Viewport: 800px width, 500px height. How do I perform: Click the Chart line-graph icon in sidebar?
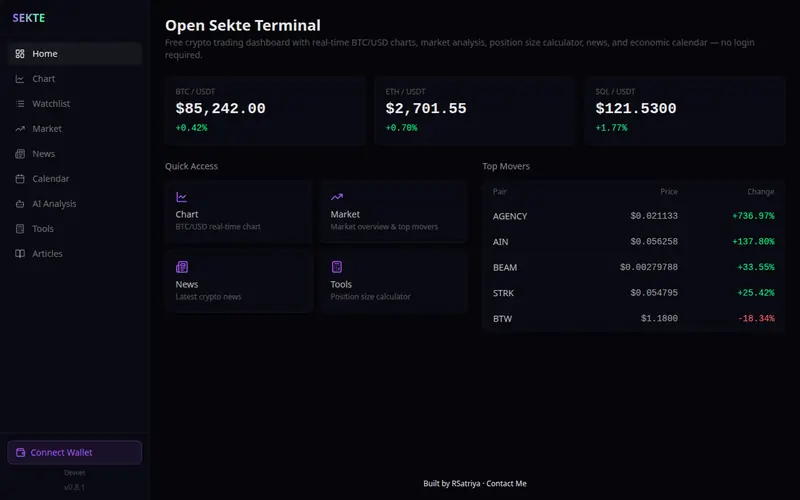click(20, 79)
